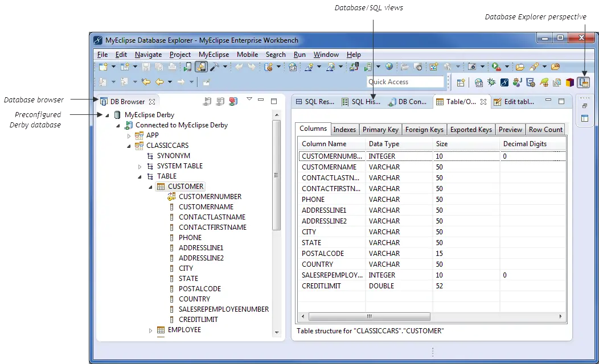Switch to the colored cube perspective icon

coord(570,82)
